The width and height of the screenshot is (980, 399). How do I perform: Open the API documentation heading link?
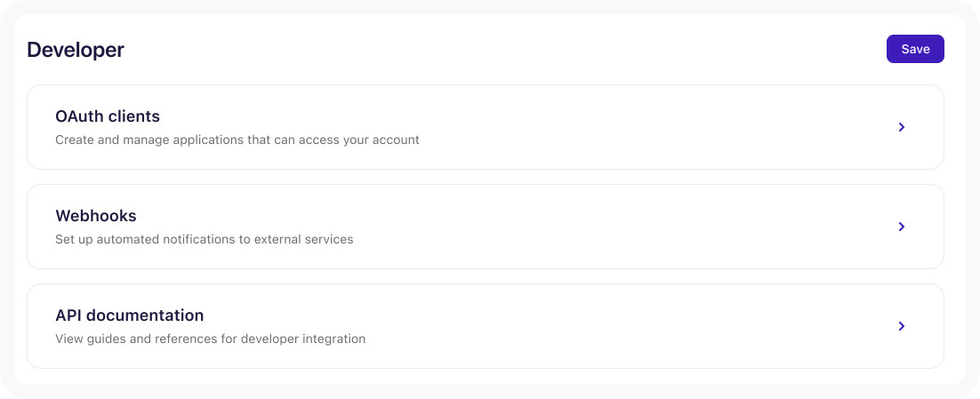point(129,315)
